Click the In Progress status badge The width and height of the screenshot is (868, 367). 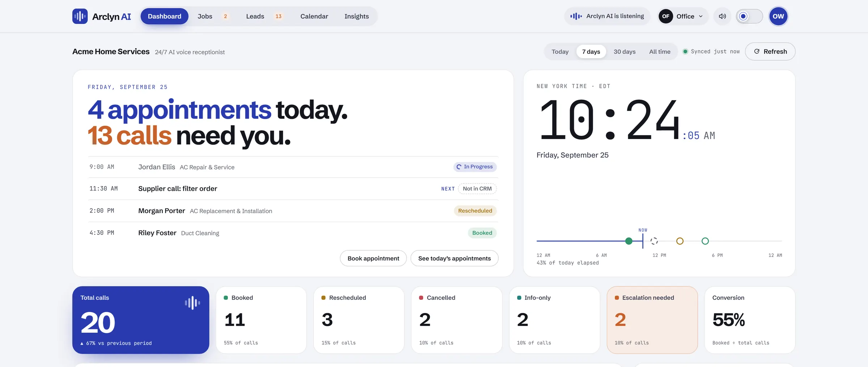coord(475,167)
